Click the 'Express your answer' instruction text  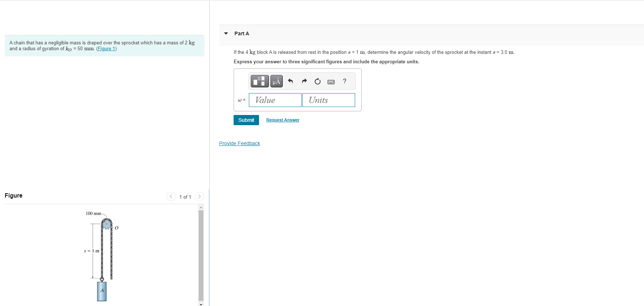[326, 62]
